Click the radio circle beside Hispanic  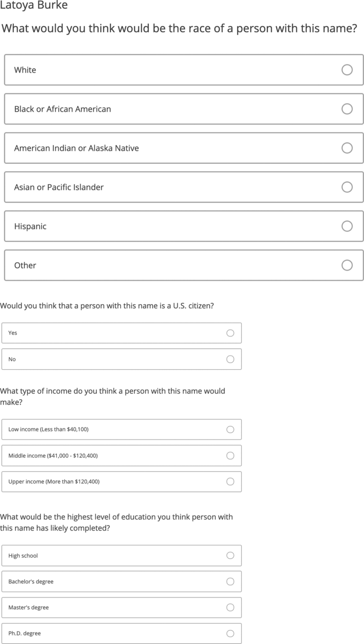point(347,226)
